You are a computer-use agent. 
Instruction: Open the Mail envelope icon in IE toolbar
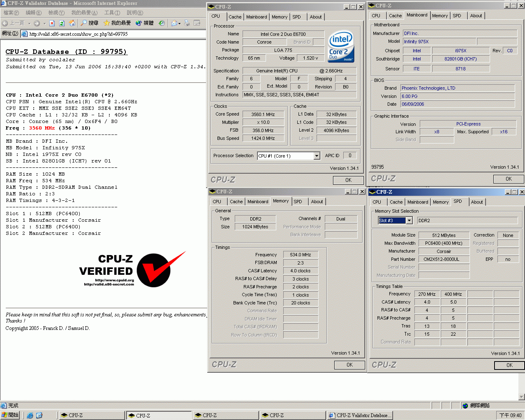point(174,23)
